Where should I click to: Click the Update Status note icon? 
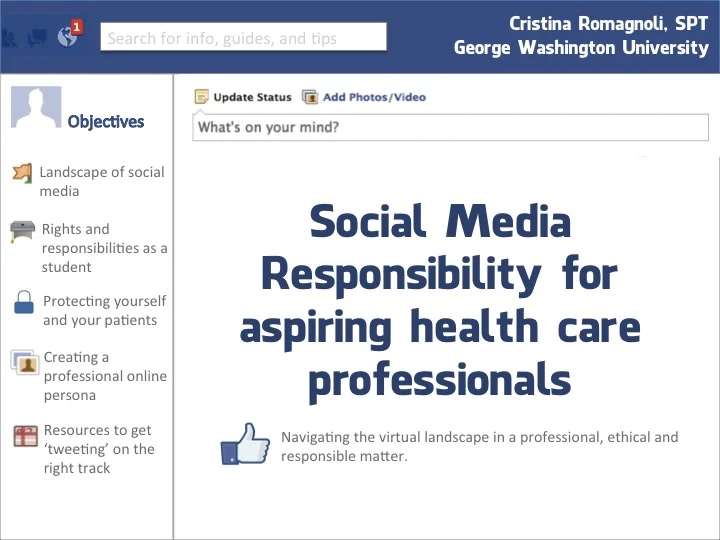201,96
